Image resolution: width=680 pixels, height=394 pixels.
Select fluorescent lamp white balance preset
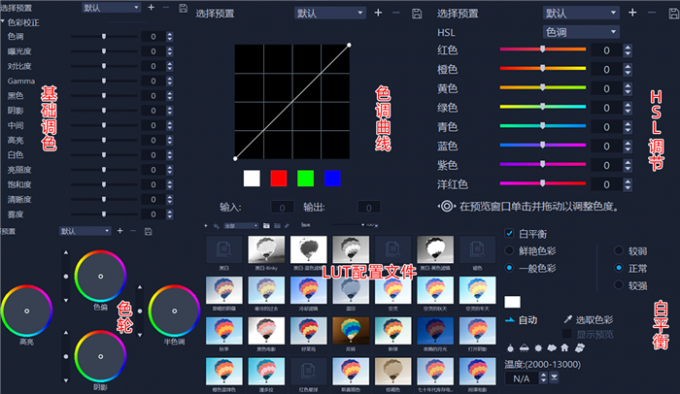tap(524, 348)
